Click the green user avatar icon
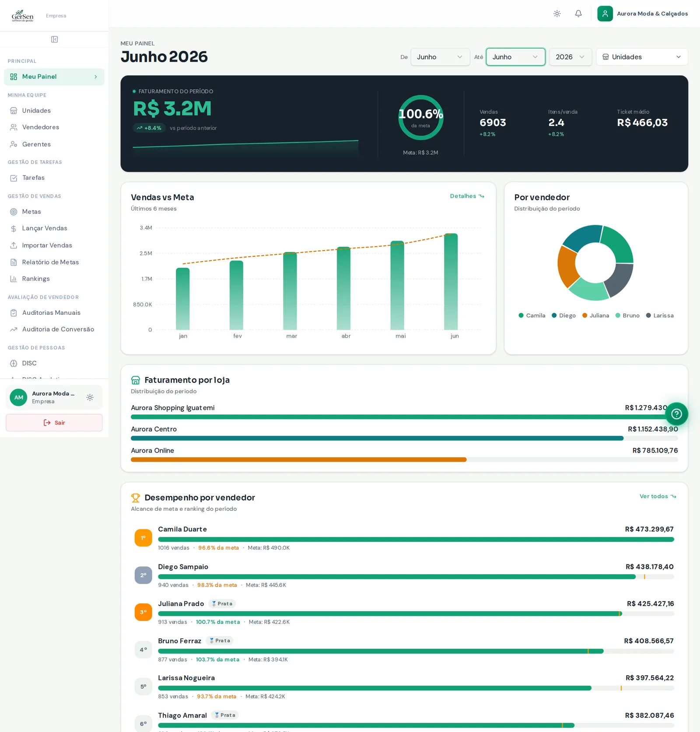The width and height of the screenshot is (700, 732). click(x=605, y=14)
